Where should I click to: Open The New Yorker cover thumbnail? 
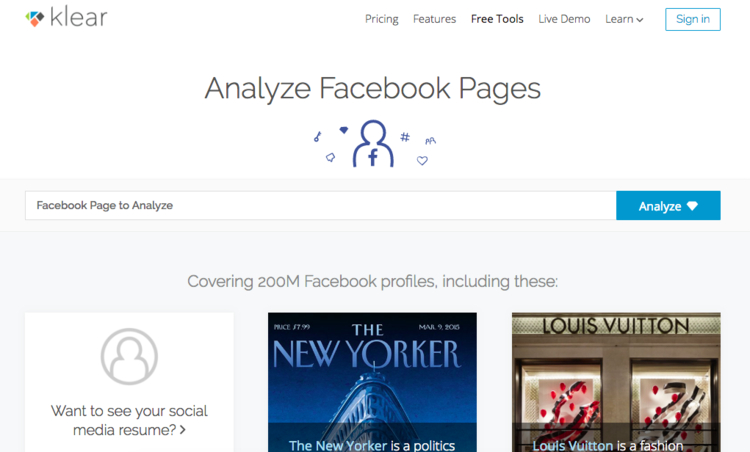pyautogui.click(x=372, y=382)
